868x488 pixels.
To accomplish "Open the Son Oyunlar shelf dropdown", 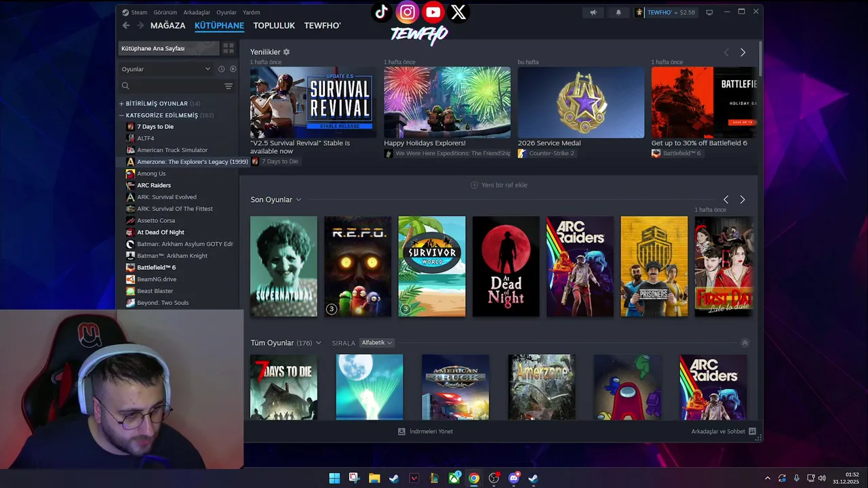I will (298, 200).
